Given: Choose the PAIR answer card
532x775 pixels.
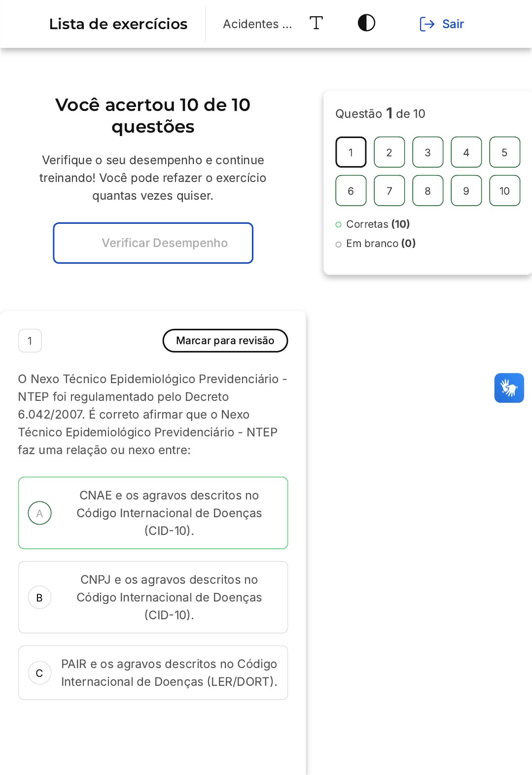Looking at the screenshot, I should pyautogui.click(x=169, y=672).
